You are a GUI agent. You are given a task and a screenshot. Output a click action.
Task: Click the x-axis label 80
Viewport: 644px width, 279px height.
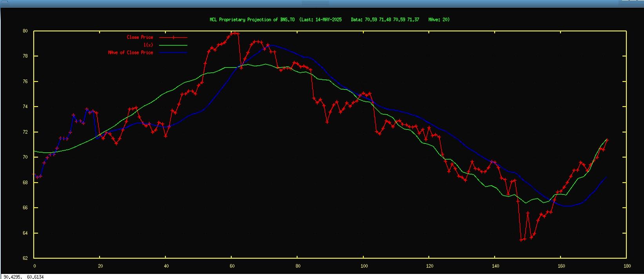pyautogui.click(x=298, y=266)
